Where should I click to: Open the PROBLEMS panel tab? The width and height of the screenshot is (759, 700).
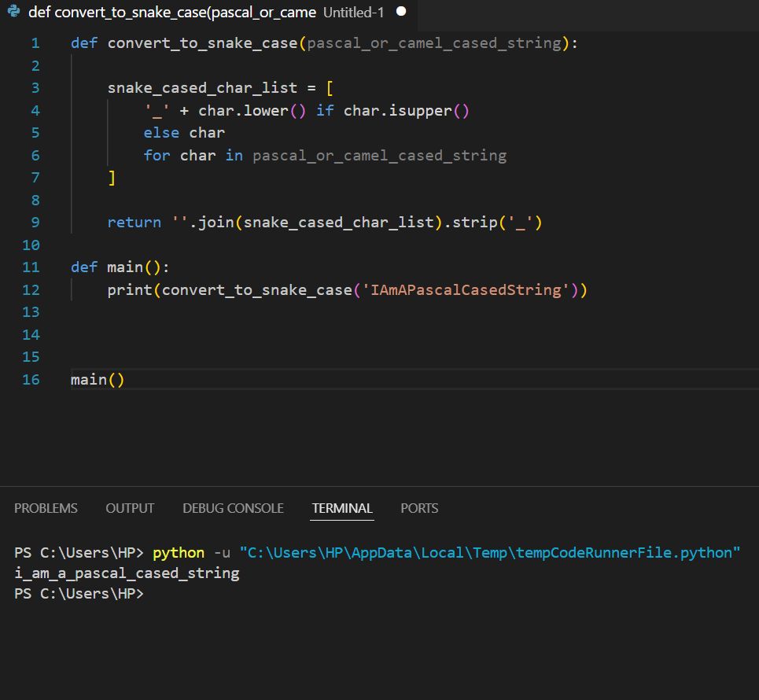(x=46, y=508)
